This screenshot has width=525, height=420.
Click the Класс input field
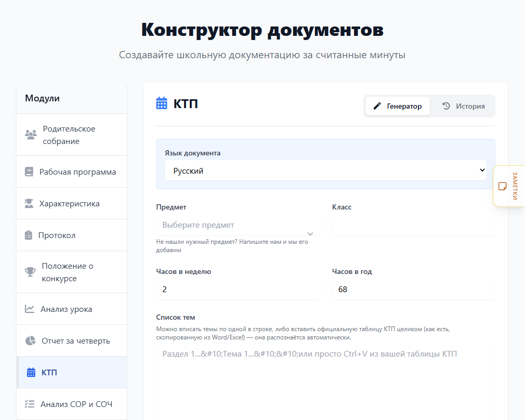point(414,225)
